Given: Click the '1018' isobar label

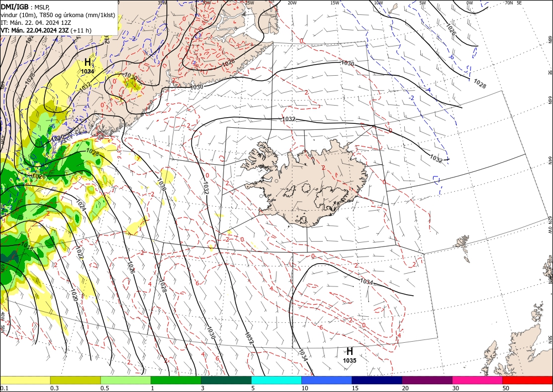Looking at the screenshot, I should tap(28, 245).
